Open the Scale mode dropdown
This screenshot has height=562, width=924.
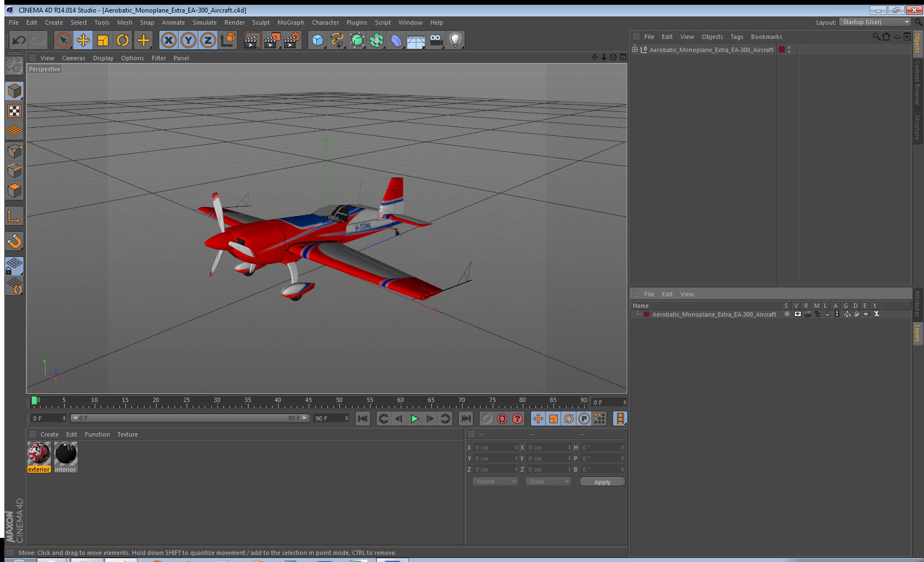(x=548, y=481)
